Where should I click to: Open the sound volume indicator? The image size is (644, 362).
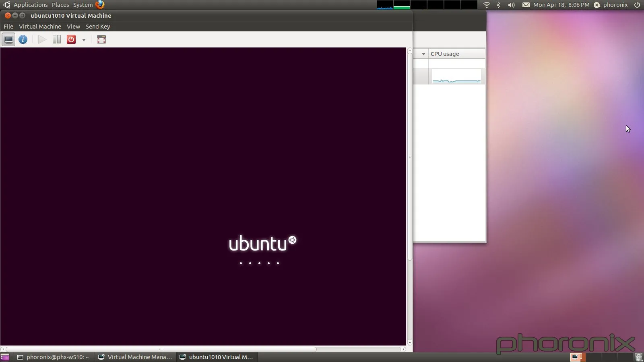coord(511,5)
